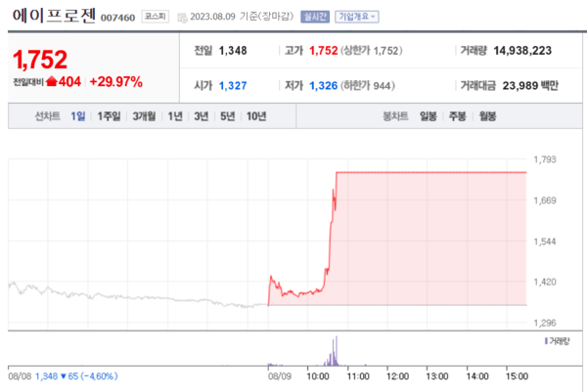Click the red upper-limit plateau line on chart
Viewport: 587px width, 392px height.
(x=431, y=172)
